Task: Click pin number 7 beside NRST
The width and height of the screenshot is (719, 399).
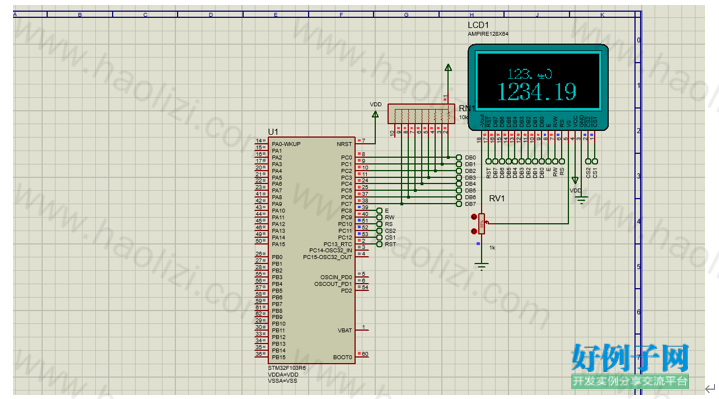Action: click(363, 141)
